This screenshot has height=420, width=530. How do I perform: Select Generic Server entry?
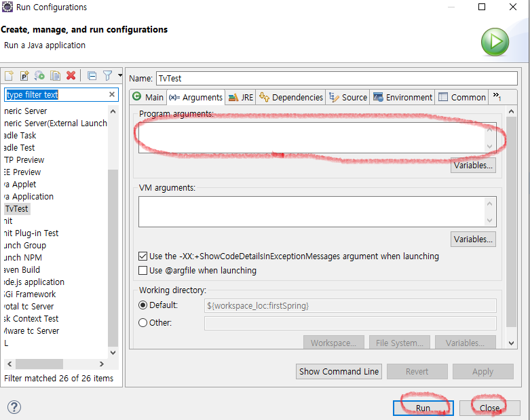(x=25, y=111)
